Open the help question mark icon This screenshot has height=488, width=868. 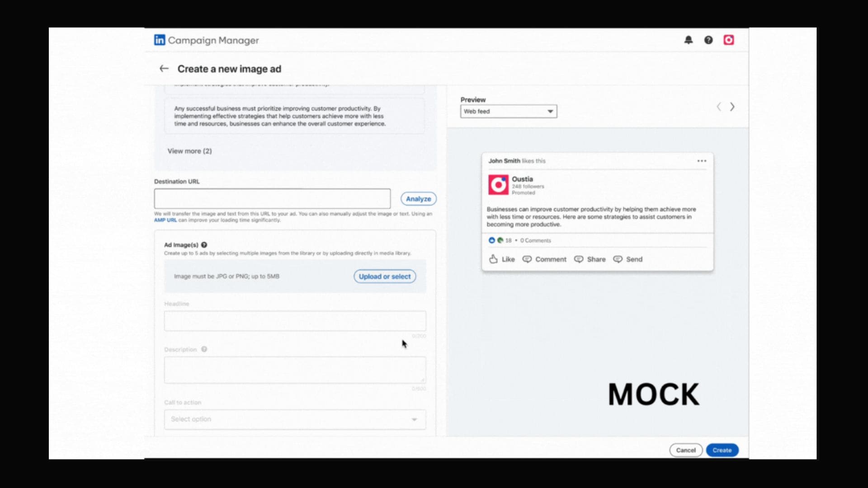pyautogui.click(x=708, y=40)
